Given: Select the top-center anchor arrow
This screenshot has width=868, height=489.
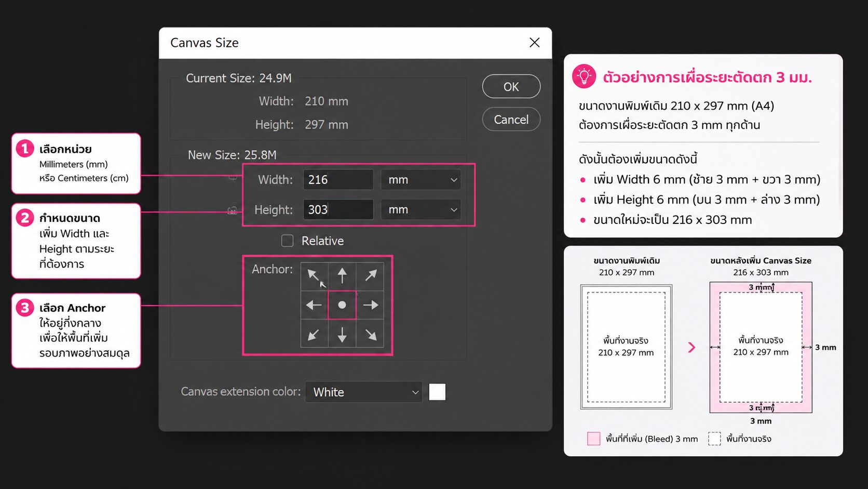Looking at the screenshot, I should coord(342,276).
